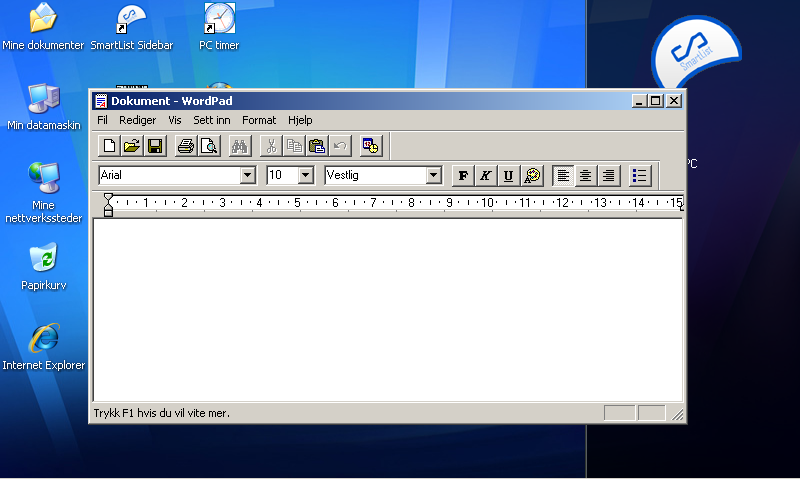Open the Sett inn menu

[x=212, y=120]
